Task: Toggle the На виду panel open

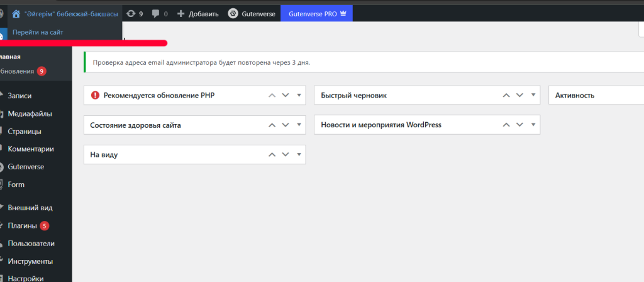Action: click(299, 154)
